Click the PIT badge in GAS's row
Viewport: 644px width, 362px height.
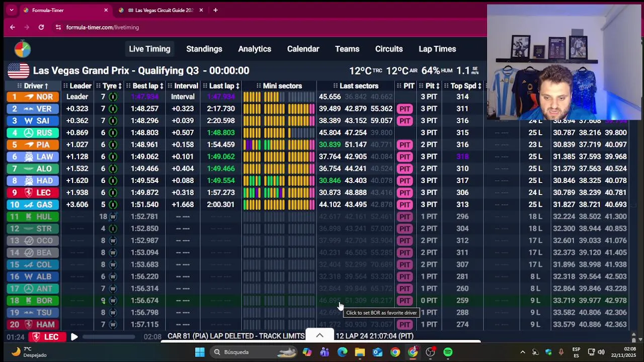click(405, 205)
